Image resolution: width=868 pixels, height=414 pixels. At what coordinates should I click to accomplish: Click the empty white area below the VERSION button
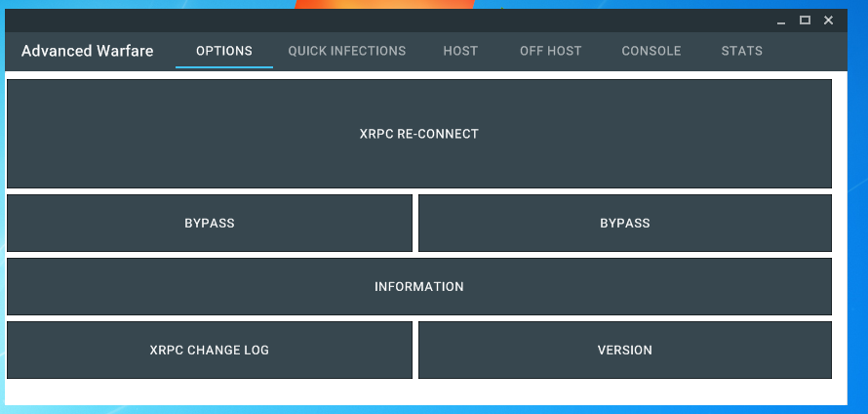pos(625,392)
